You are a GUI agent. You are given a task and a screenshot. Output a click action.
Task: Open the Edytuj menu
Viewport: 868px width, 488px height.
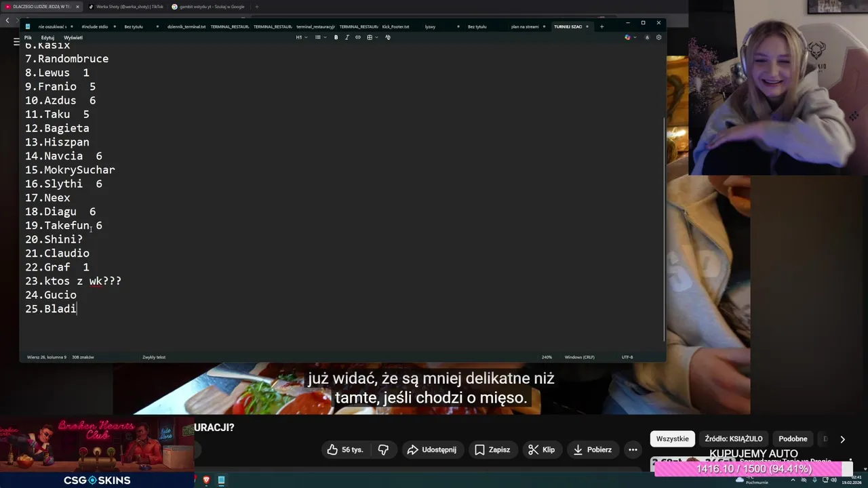[x=47, y=37]
